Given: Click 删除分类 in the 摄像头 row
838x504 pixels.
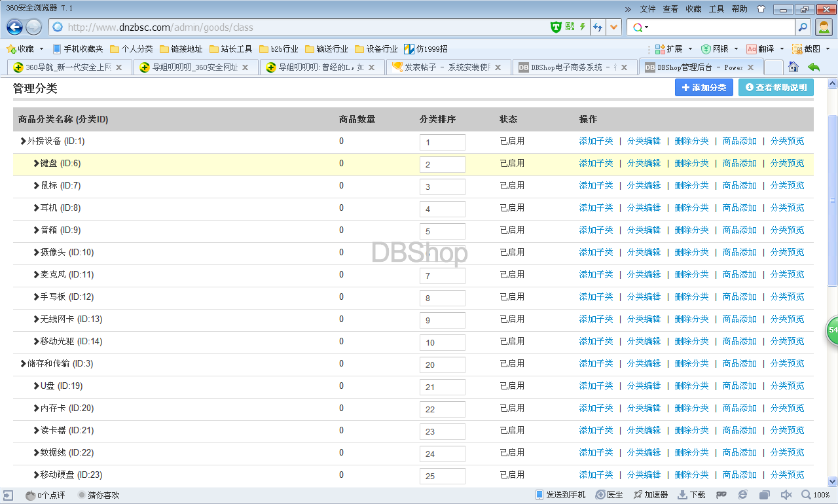Looking at the screenshot, I should point(692,252).
